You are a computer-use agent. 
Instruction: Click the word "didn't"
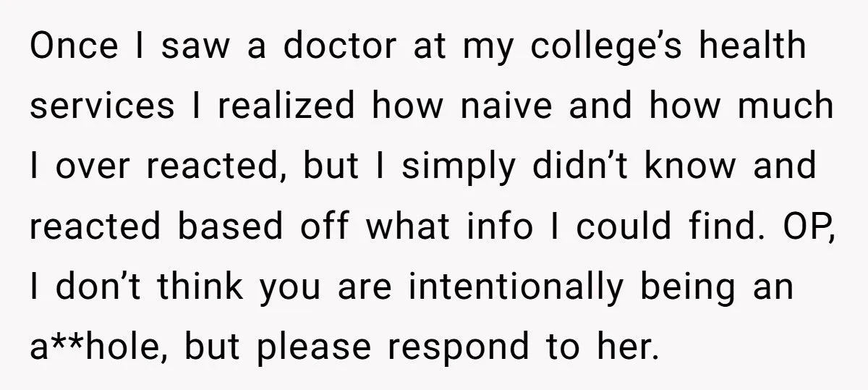click(577, 167)
